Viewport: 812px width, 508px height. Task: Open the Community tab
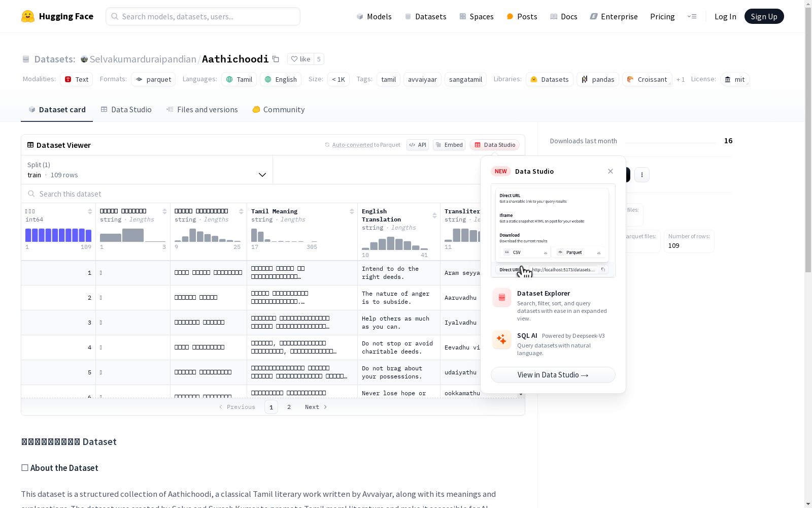[x=279, y=110]
